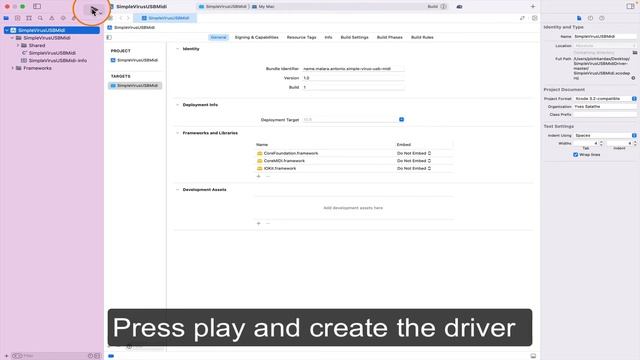Go back with the left arrow
This screenshot has width=640, height=360.
tap(121, 18)
